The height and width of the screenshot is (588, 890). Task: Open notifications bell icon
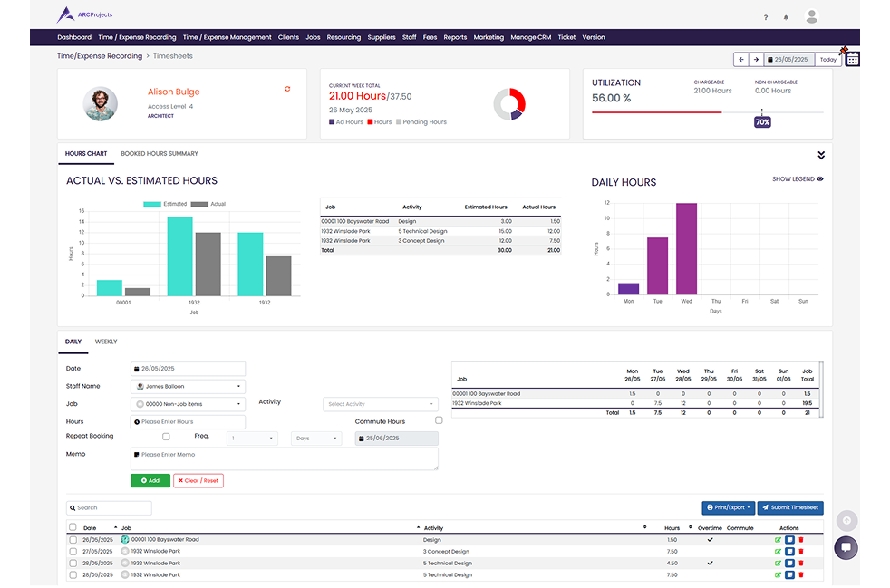click(x=786, y=17)
